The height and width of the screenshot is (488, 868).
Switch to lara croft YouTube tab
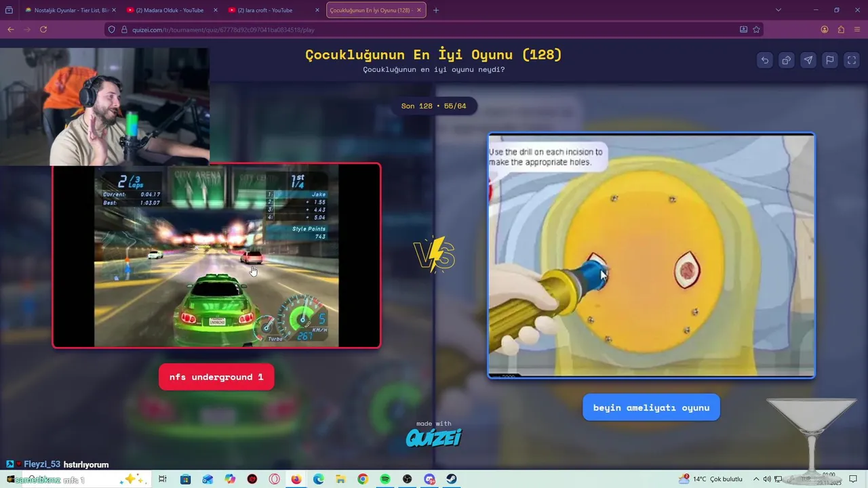(271, 10)
